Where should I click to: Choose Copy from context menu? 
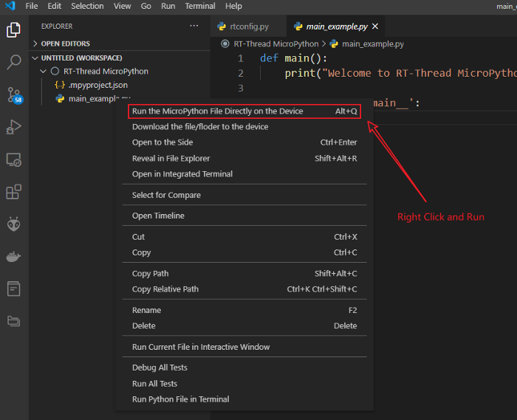pyautogui.click(x=244, y=252)
